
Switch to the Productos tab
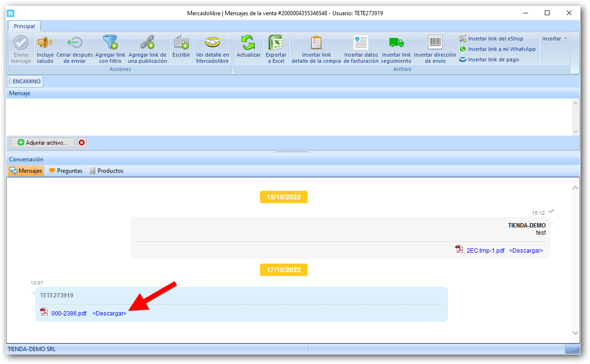[106, 171]
